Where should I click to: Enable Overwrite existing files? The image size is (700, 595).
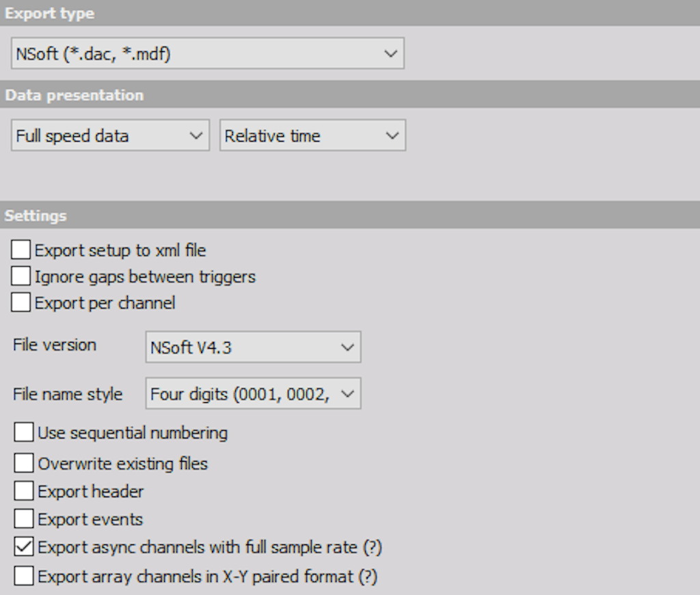pyautogui.click(x=24, y=463)
